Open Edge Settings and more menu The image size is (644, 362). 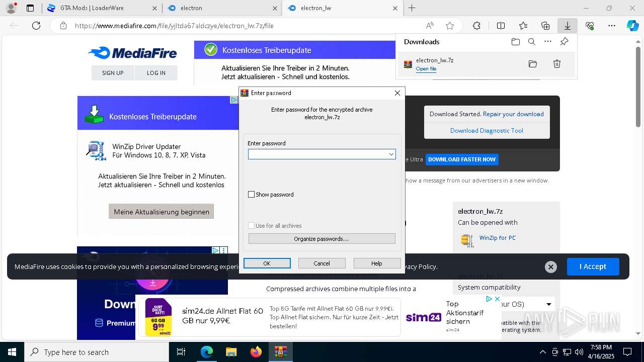click(x=612, y=26)
